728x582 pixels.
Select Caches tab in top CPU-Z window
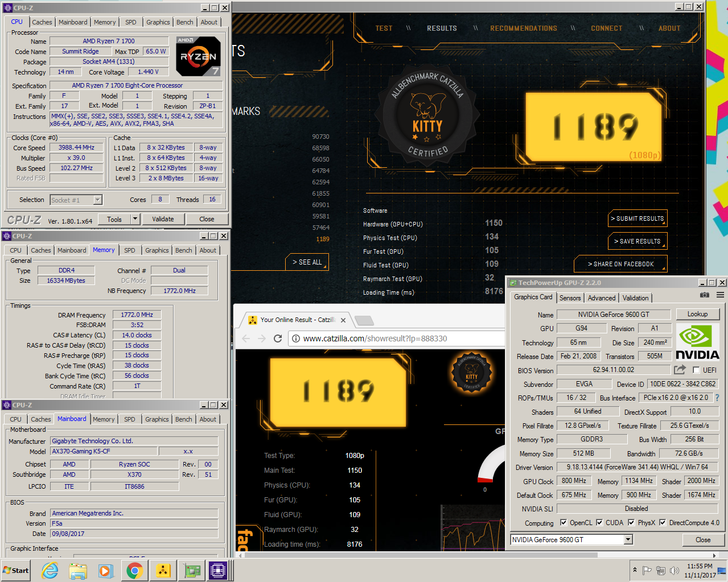point(42,22)
